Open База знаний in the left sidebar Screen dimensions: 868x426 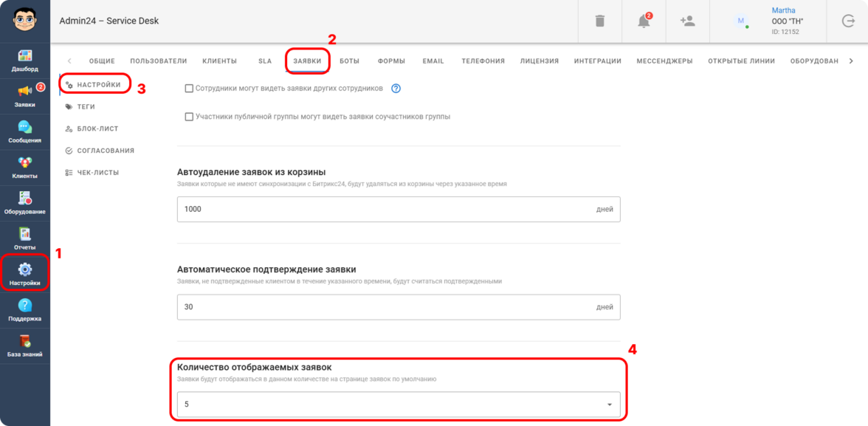(x=25, y=346)
